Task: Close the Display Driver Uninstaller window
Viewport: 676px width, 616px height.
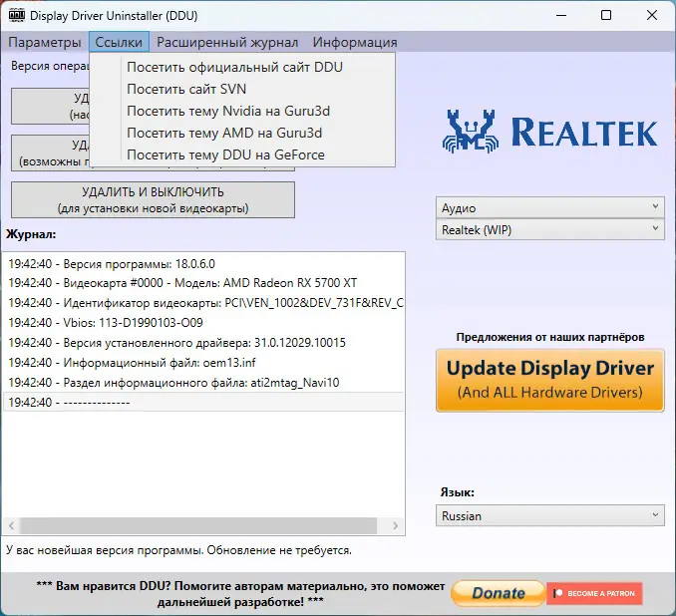Action: click(x=652, y=16)
